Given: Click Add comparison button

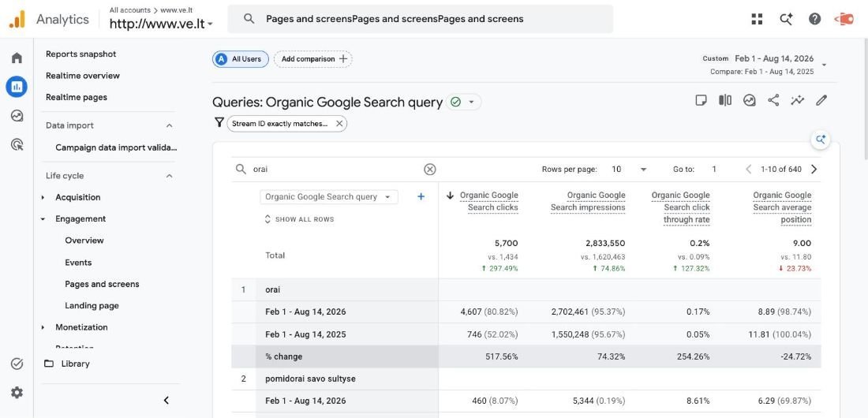Looking at the screenshot, I should pyautogui.click(x=312, y=58).
